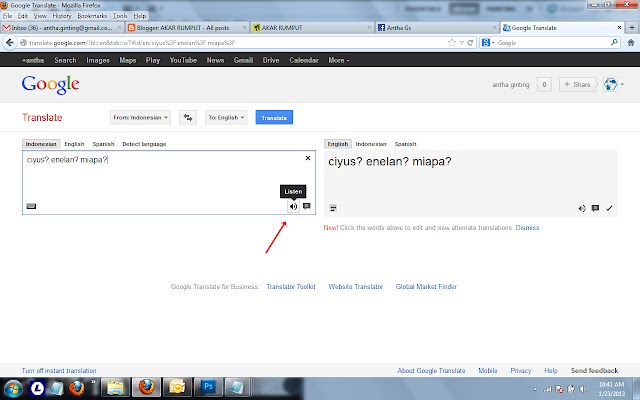
Task: Click in the address bar URL
Action: click(237, 42)
